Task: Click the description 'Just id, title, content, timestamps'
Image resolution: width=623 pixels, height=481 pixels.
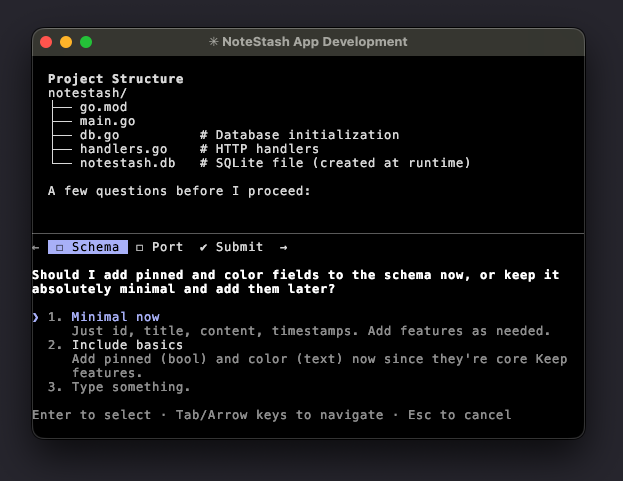Action: tap(311, 331)
